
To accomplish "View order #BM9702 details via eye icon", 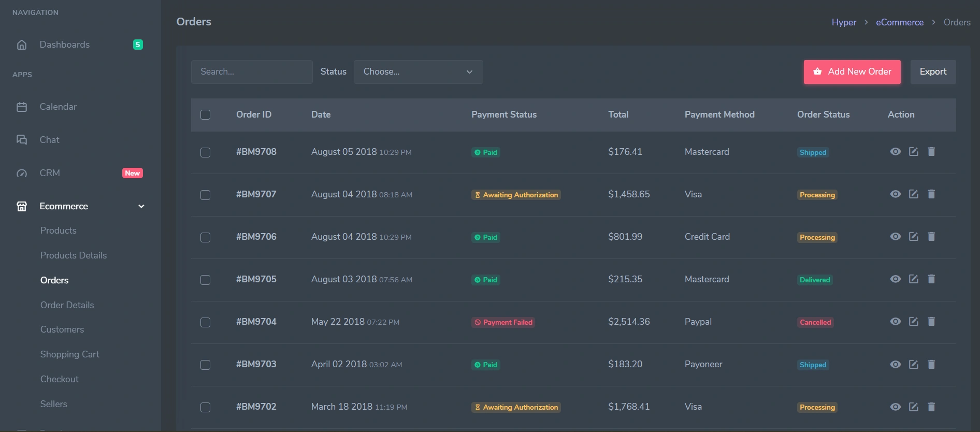I will (x=895, y=407).
